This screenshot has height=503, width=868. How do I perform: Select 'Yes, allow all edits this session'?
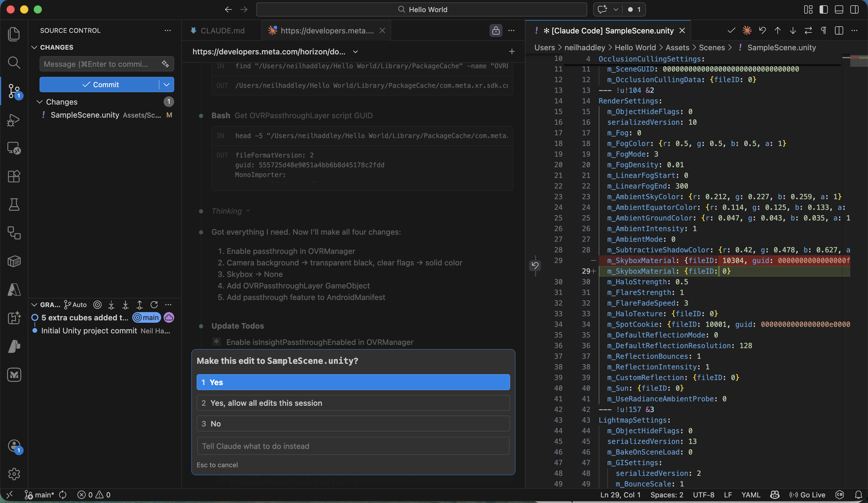point(353,403)
